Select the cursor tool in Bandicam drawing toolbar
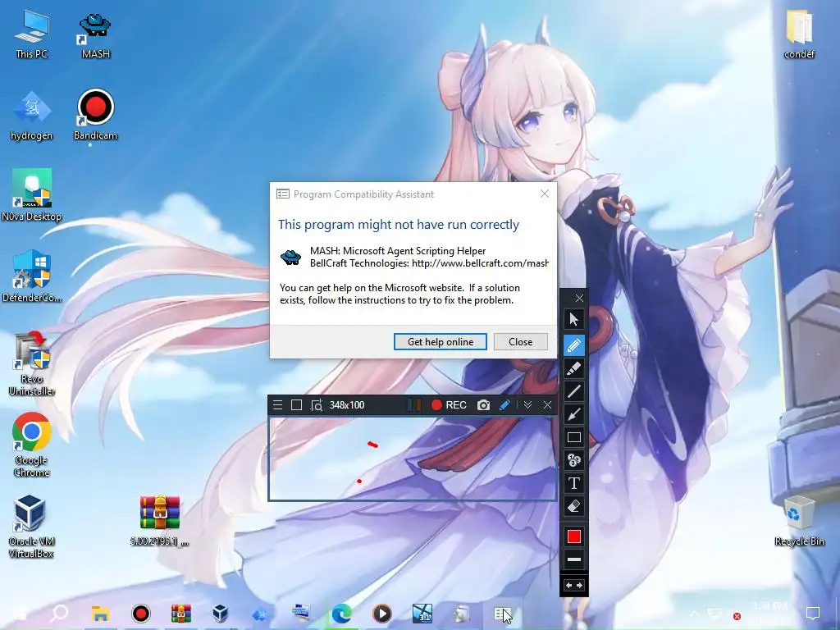 click(x=573, y=320)
